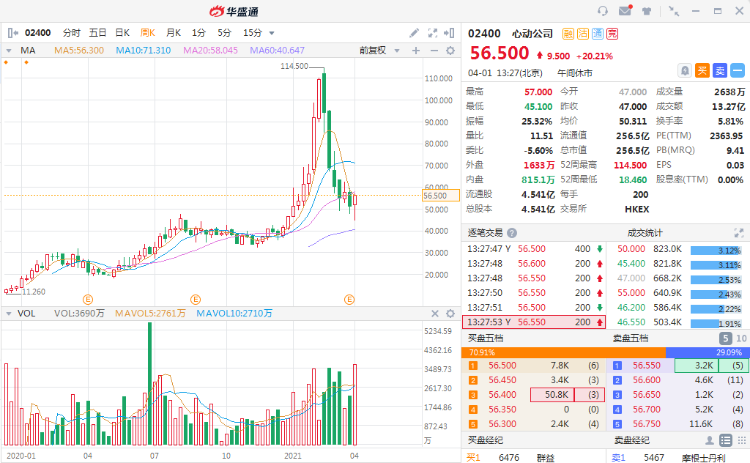Expand chart to fullscreen icon
Screen dimensions: 750x463
tap(432, 33)
